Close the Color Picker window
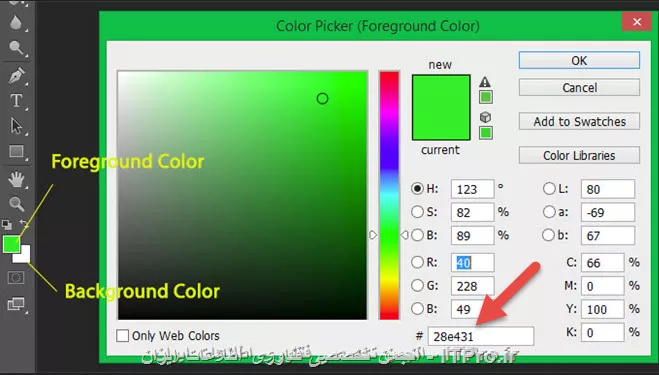 pos(637,21)
